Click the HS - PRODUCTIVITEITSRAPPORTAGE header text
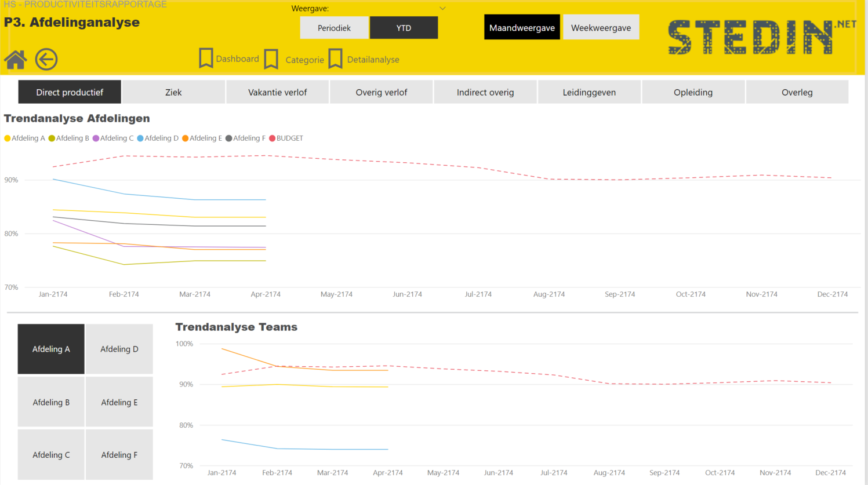This screenshot has height=485, width=868. point(85,4)
